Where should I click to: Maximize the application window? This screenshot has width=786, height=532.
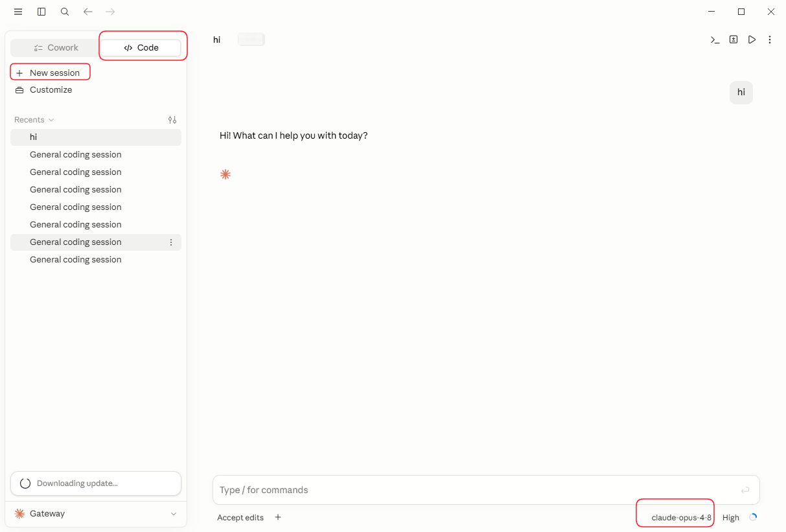point(741,12)
